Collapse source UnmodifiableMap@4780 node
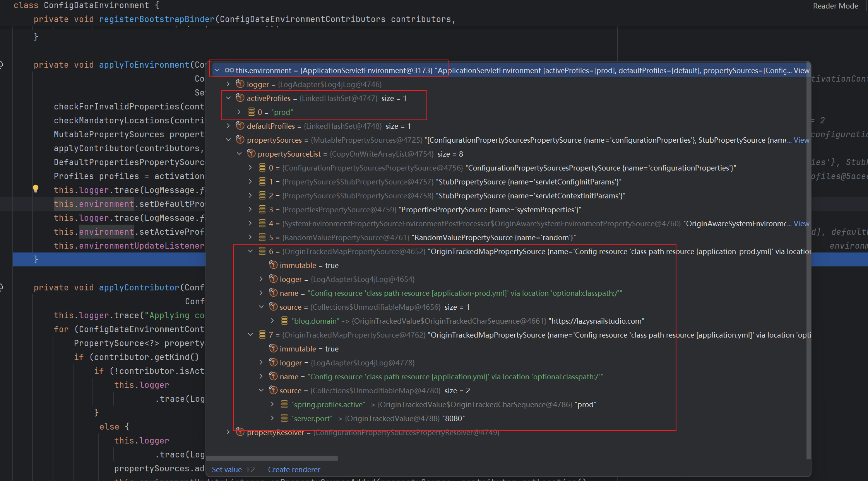The width and height of the screenshot is (868, 481). [x=261, y=391]
